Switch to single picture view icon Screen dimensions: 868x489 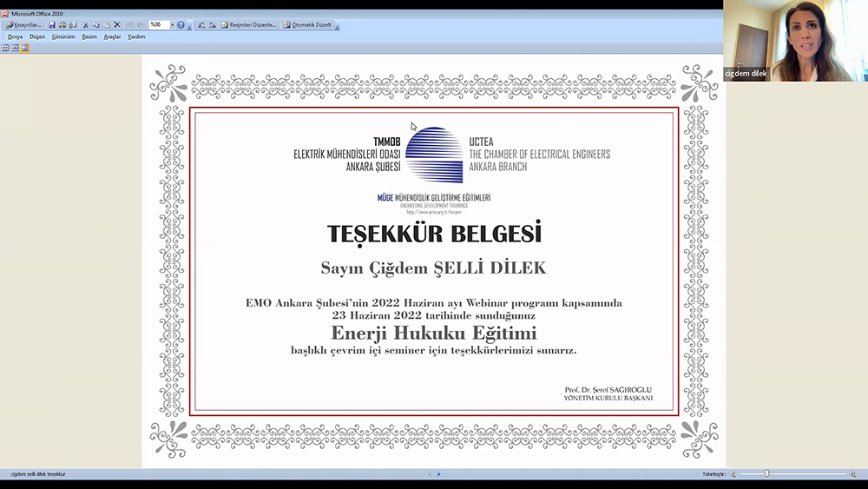25,48
